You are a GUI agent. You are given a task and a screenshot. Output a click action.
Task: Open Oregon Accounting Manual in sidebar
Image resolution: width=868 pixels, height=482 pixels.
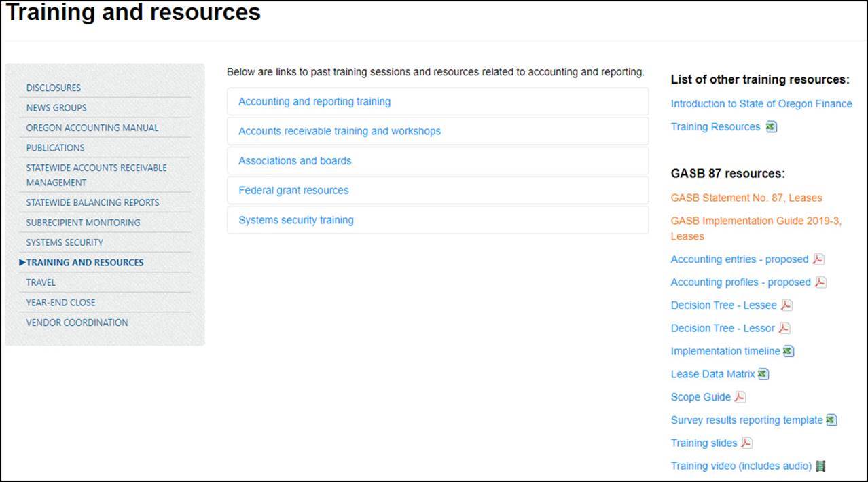[92, 128]
